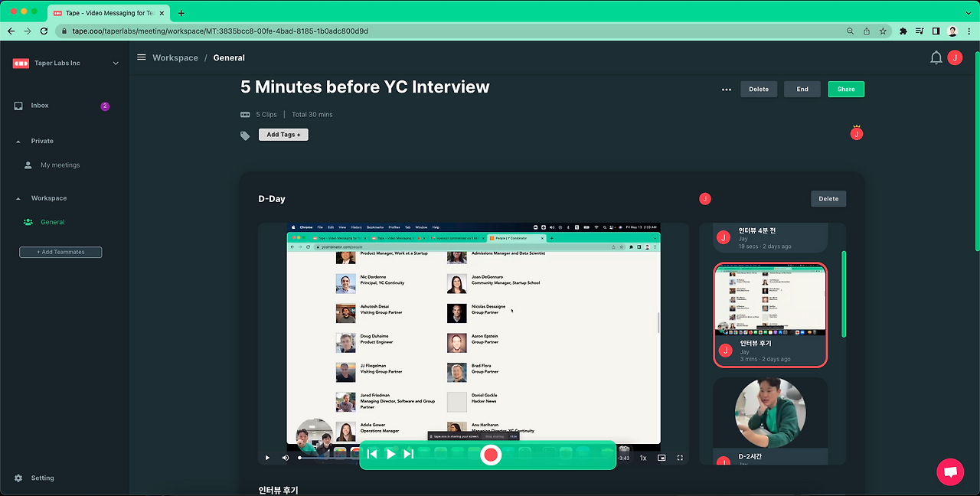Open notifications bell
This screenshot has height=496, width=980.
[936, 57]
